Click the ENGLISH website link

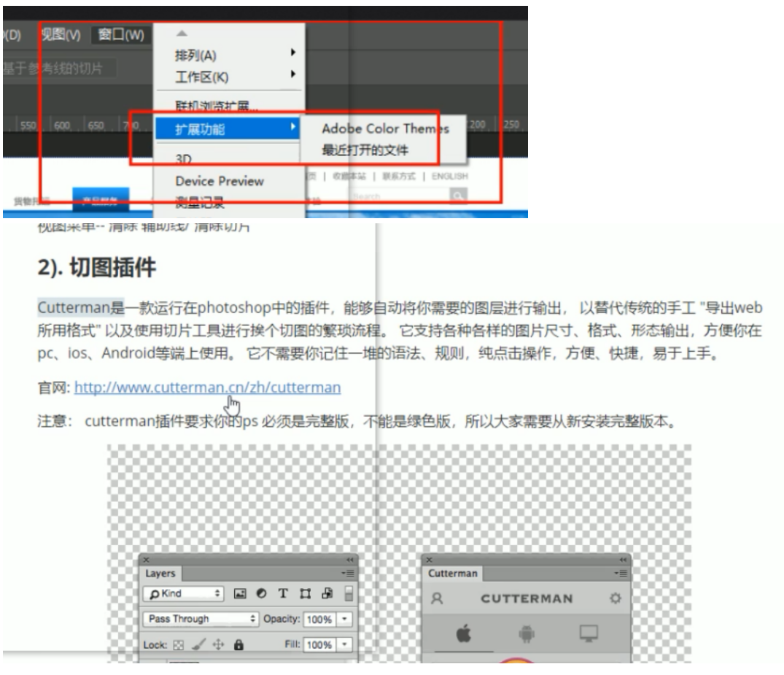(x=449, y=176)
